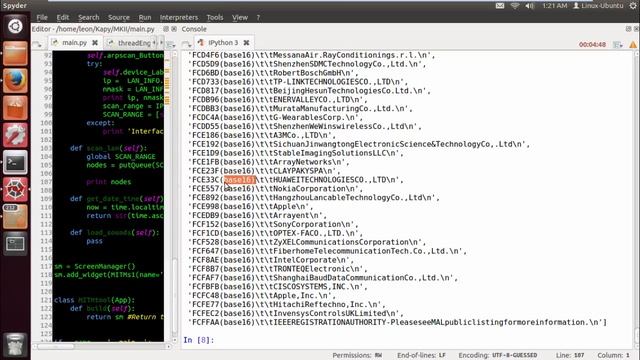Image resolution: width=640 pixels, height=360 pixels.
Task: Click the 'print nodes' code line
Action: [x=109, y=182]
